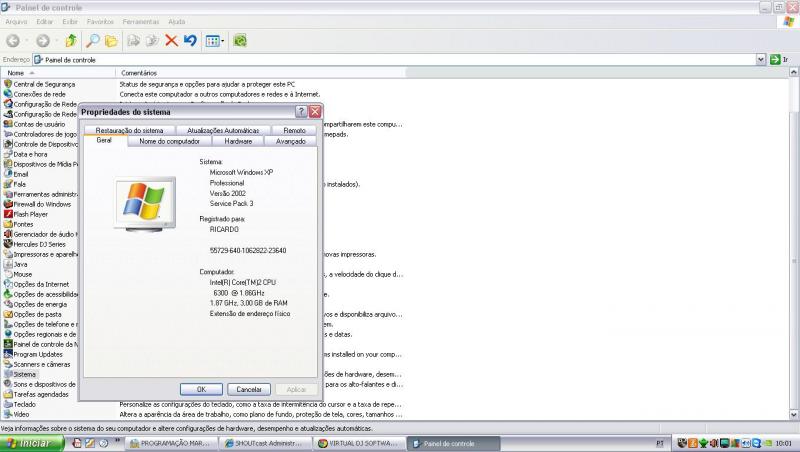The image size is (800, 452).
Task: Open the Views dropdown in toolbar
Action: (215, 41)
